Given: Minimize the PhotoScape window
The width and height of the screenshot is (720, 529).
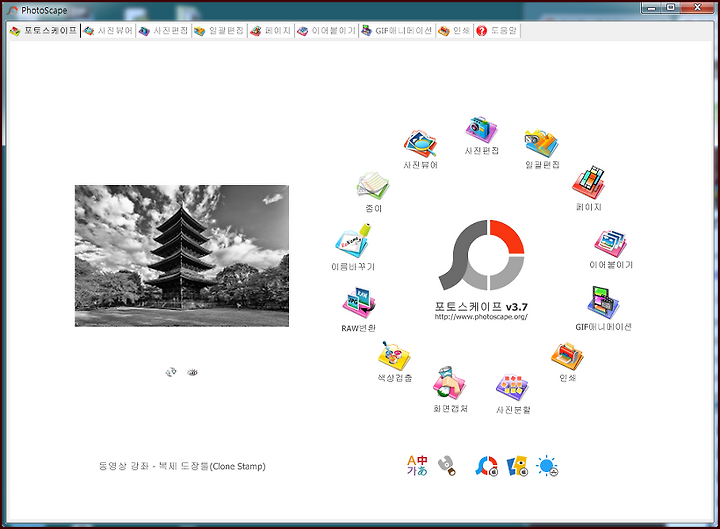Looking at the screenshot, I should 652,8.
